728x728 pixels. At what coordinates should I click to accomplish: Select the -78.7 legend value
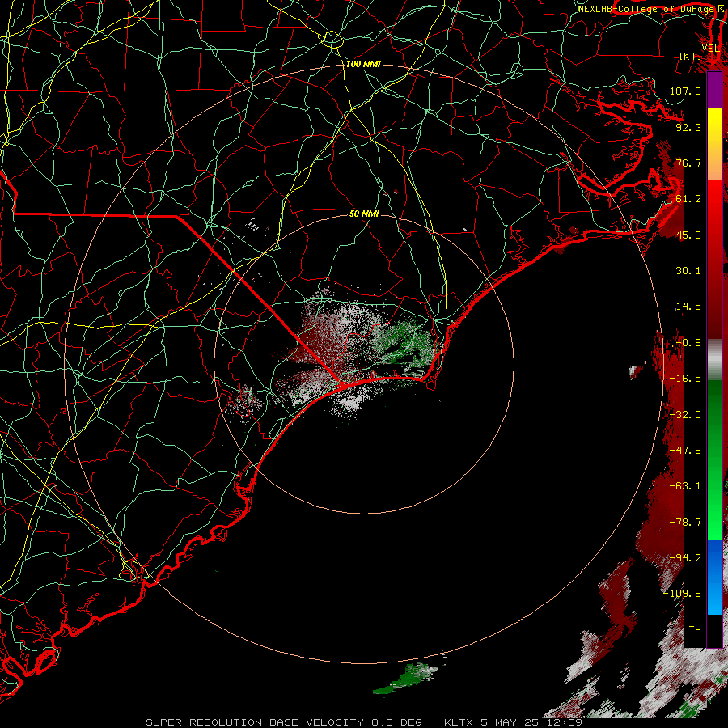(x=685, y=523)
